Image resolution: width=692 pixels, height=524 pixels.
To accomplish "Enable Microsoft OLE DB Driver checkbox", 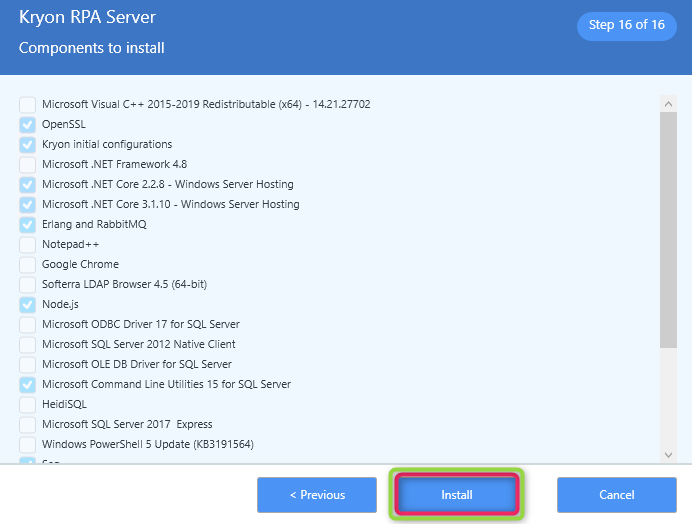I will 27,365.
